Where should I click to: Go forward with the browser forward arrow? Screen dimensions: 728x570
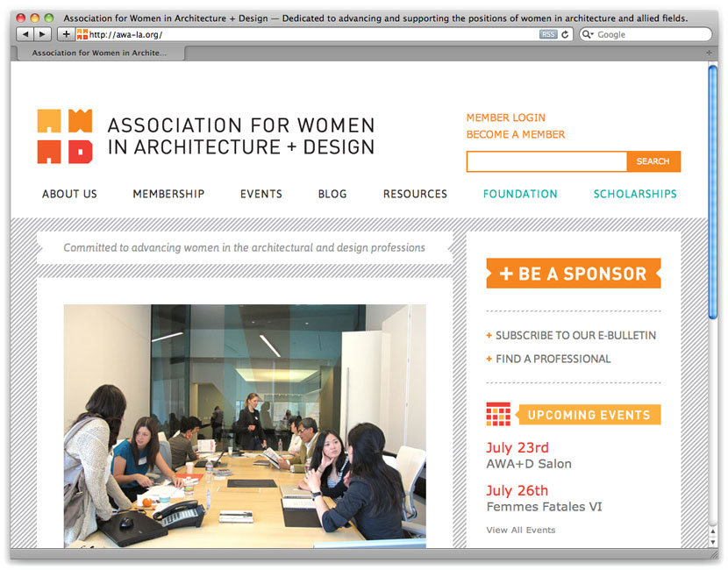coord(42,34)
